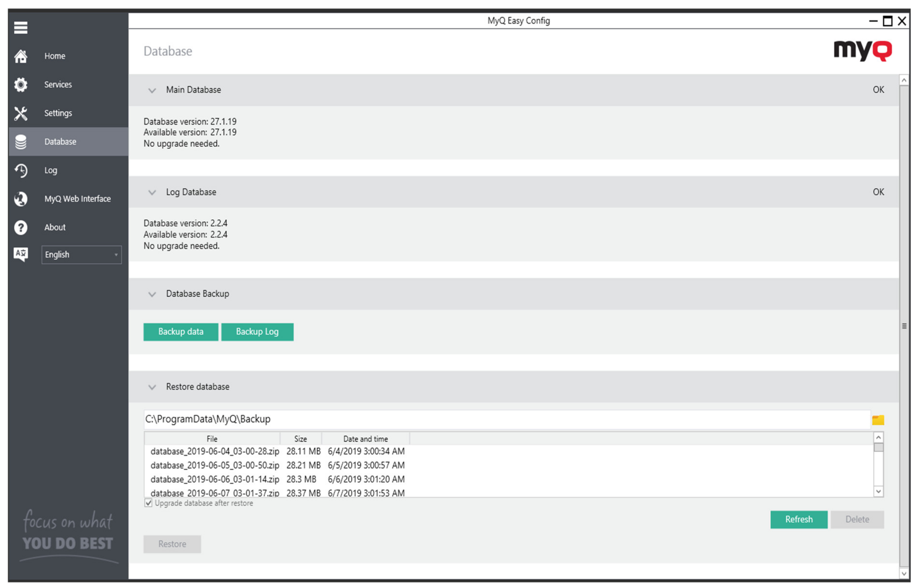Click the Services gear icon
The width and height of the screenshot is (917, 588).
pos(21,84)
